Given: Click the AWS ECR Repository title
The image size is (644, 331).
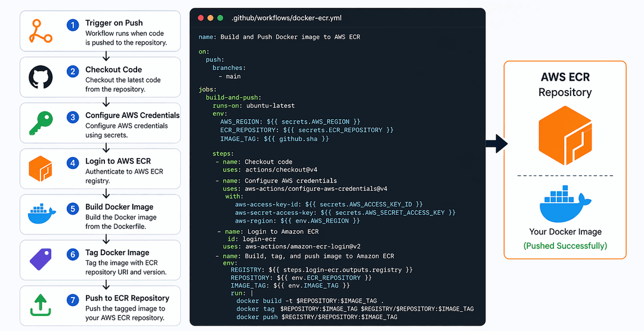Looking at the screenshot, I should click(565, 85).
